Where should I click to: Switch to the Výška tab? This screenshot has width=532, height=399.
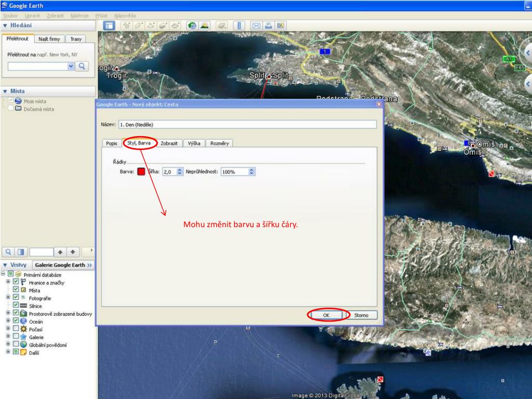(194, 143)
